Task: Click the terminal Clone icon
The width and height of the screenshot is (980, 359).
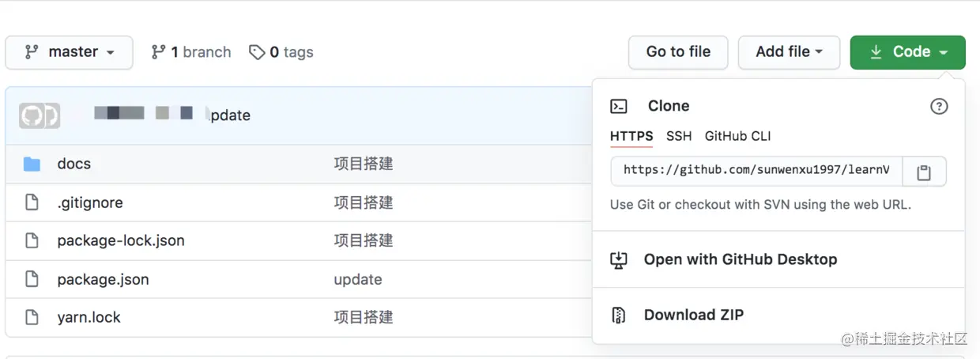Action: click(619, 107)
